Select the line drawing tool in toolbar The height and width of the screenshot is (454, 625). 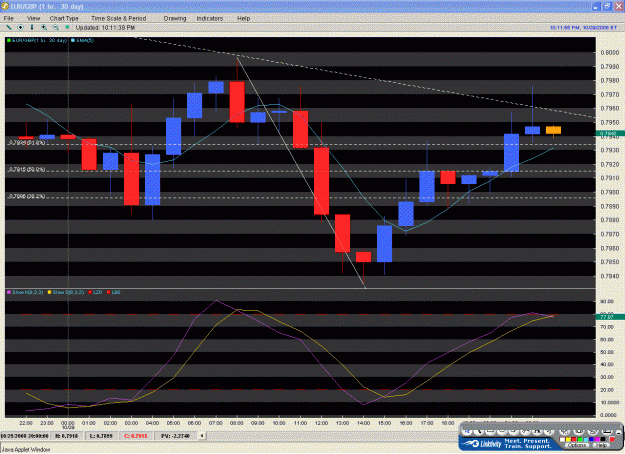click(x=9, y=28)
